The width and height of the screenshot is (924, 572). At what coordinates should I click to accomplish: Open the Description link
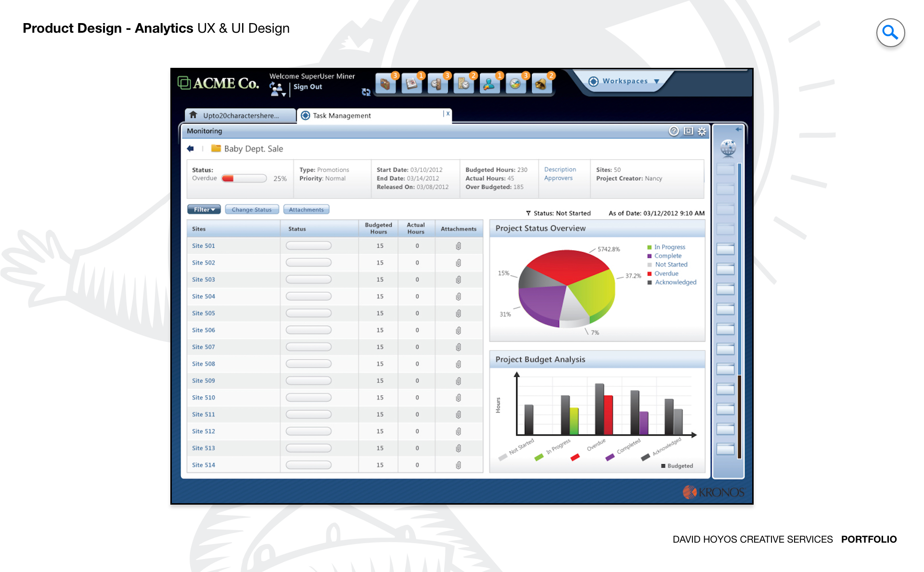pos(560,169)
